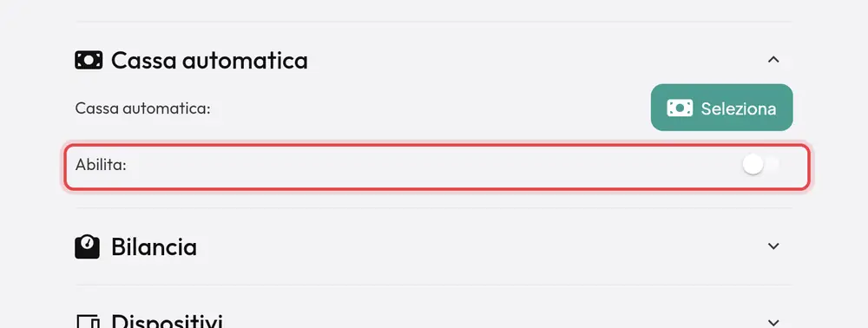Viewport: 868px width, 328px height.
Task: Click the empty middle of the red-highlighted Abilita row
Action: [x=435, y=166]
